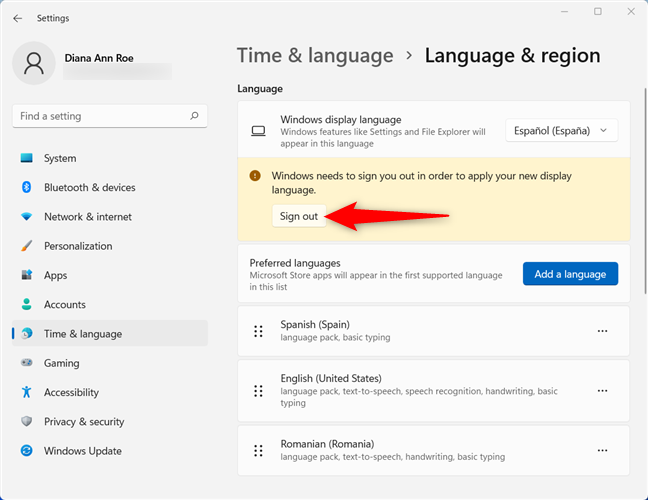This screenshot has height=500, width=648.
Task: Open Bluetooth & devices label
Action: 90,187
